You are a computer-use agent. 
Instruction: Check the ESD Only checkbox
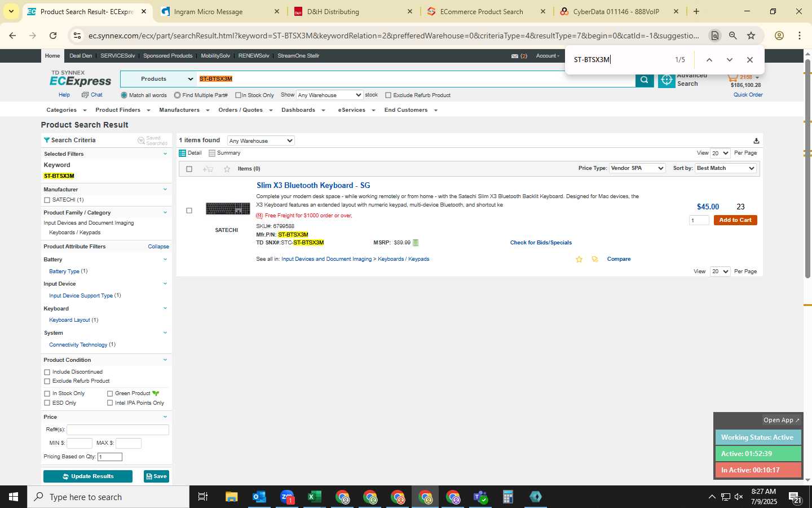click(47, 404)
